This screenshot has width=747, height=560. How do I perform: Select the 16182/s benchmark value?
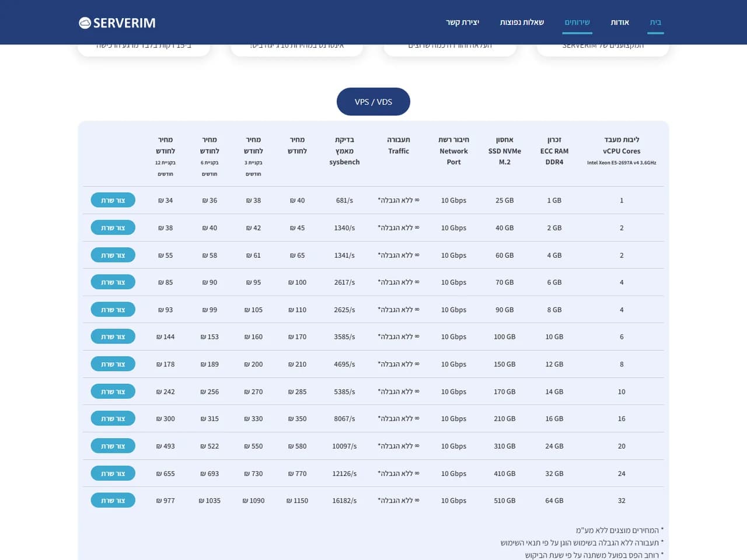[344, 501]
